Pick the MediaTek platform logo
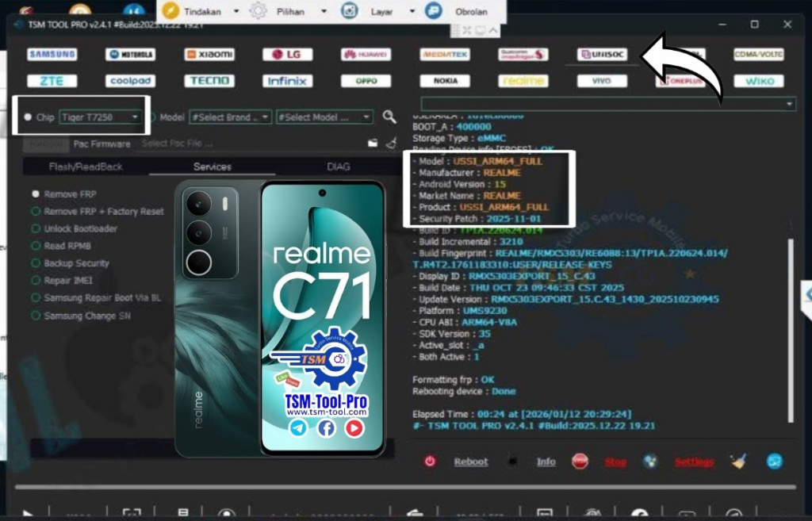Viewport: 812px width, 521px height. click(445, 55)
